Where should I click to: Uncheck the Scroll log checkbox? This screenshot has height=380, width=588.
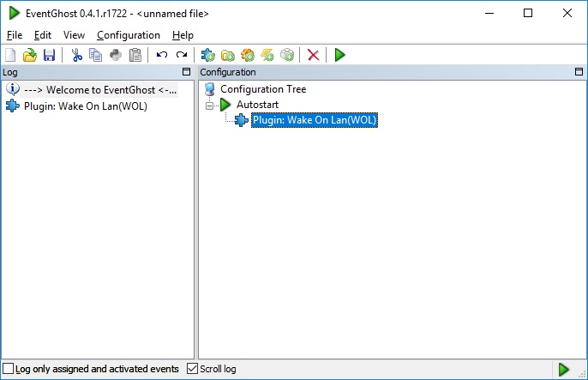(192, 368)
